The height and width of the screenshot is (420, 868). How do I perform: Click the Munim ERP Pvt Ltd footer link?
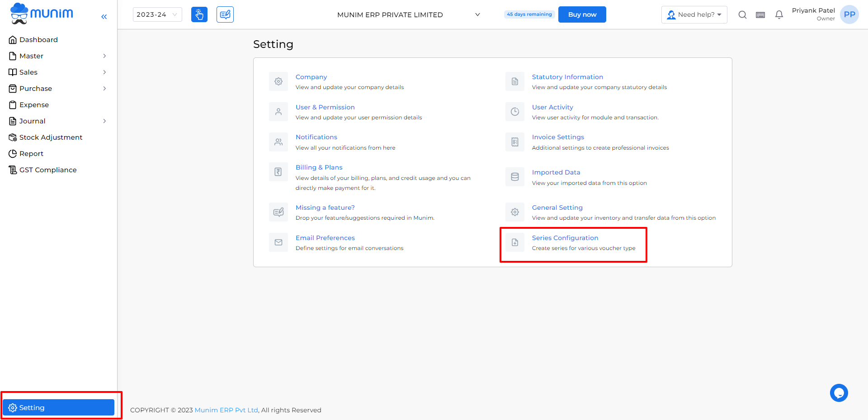tap(226, 410)
